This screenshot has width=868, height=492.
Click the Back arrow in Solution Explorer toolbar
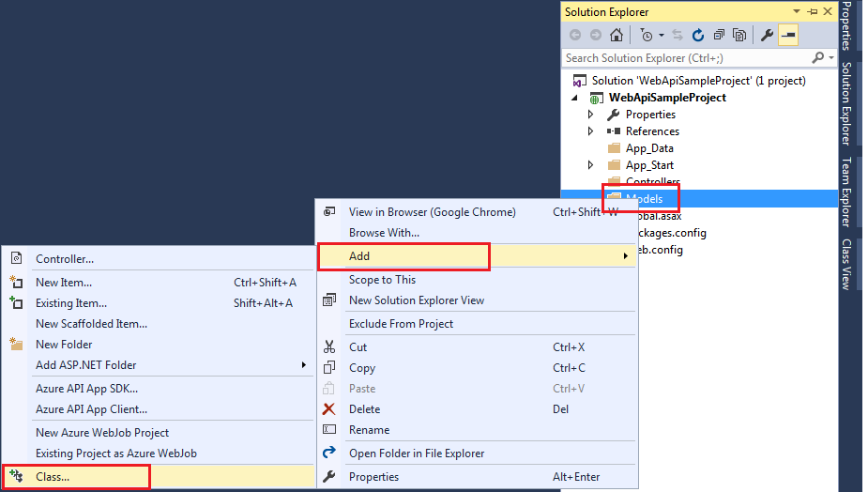point(575,35)
